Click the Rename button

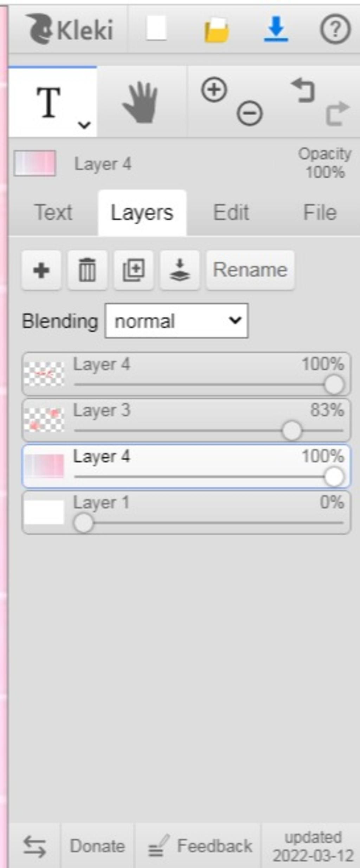point(250,270)
